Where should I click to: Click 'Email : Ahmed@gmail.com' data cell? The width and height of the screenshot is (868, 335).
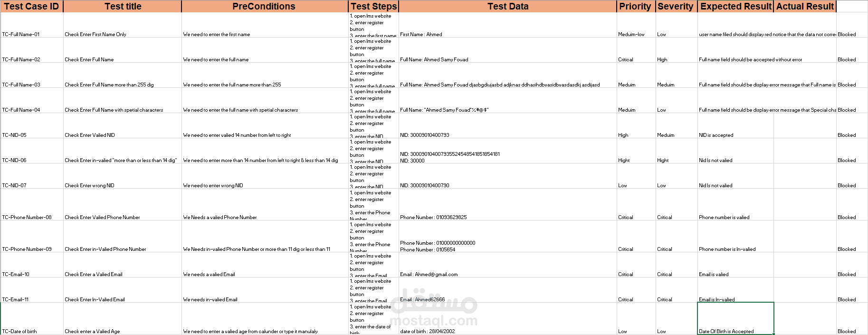tap(507, 265)
